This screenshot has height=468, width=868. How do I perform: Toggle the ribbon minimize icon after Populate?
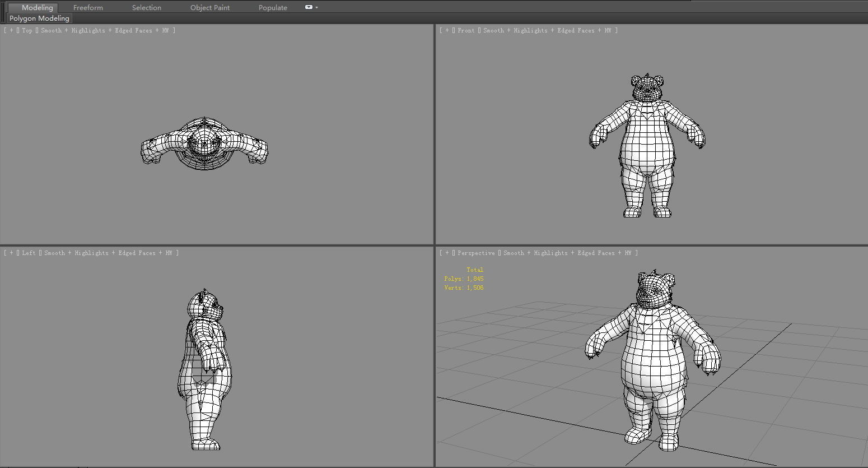[x=309, y=7]
